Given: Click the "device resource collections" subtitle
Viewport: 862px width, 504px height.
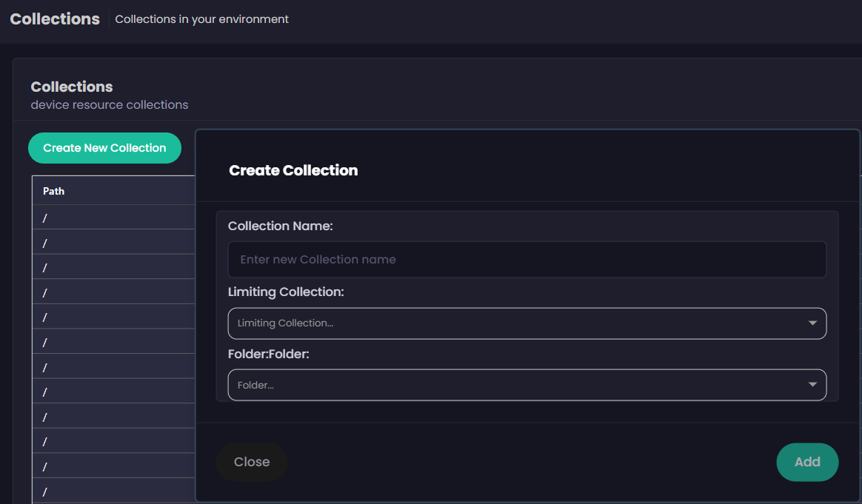Looking at the screenshot, I should [x=110, y=105].
